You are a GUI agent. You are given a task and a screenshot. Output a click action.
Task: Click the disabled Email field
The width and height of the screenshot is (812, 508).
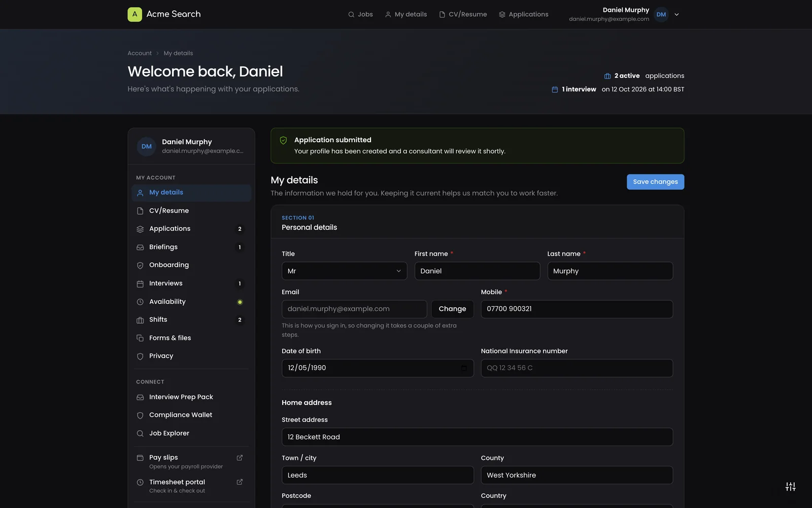coord(354,309)
